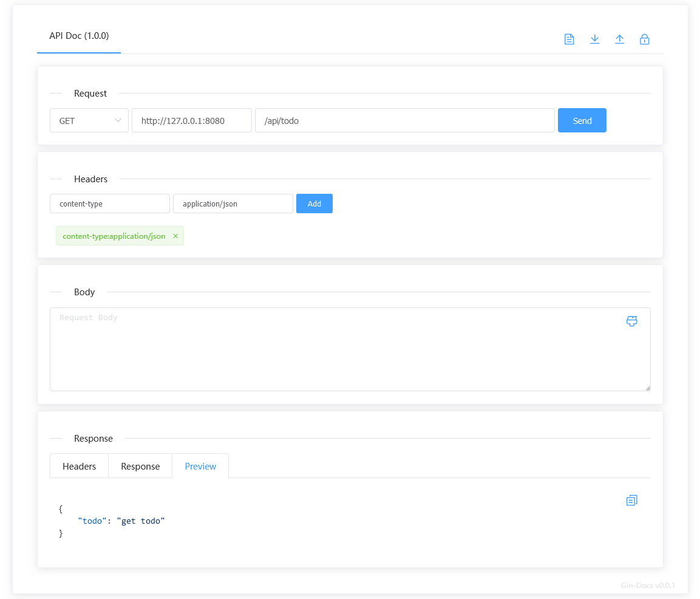Open the GET method dropdown

(x=89, y=121)
